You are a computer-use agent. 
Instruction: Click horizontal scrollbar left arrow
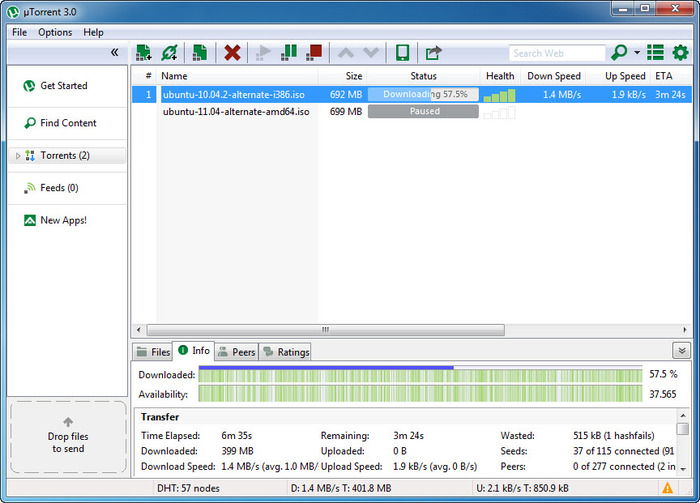(x=138, y=330)
